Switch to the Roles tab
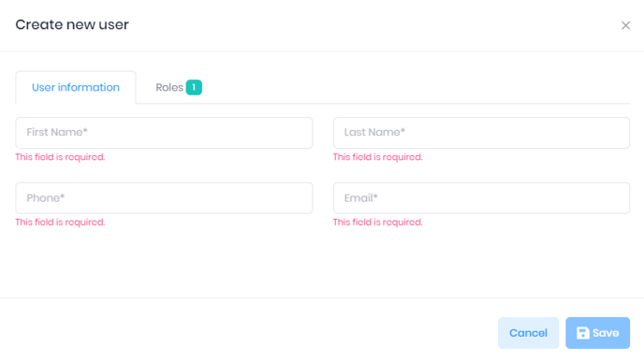 [x=178, y=87]
